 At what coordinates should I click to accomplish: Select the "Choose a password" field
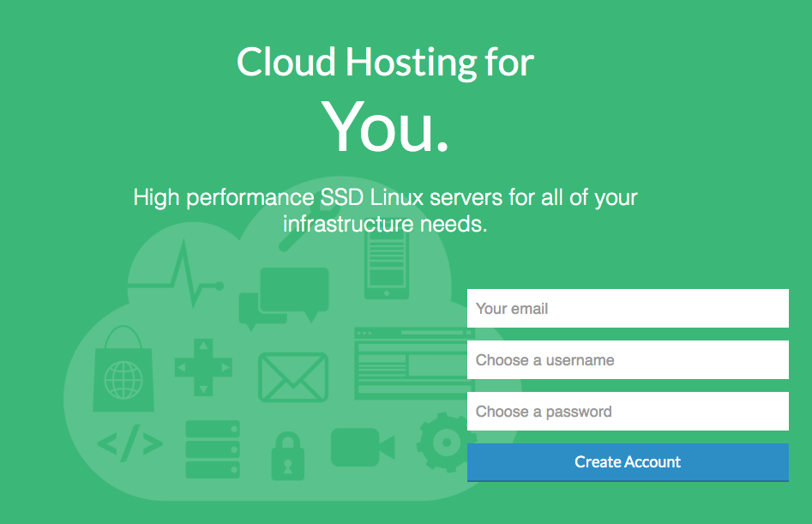tap(628, 411)
